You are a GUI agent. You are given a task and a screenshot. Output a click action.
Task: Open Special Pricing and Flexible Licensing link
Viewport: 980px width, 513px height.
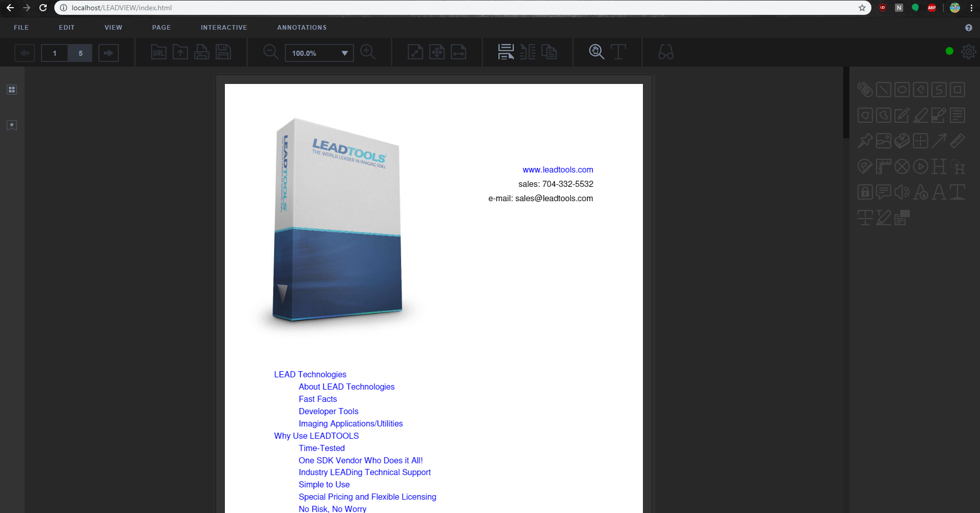[x=367, y=497]
